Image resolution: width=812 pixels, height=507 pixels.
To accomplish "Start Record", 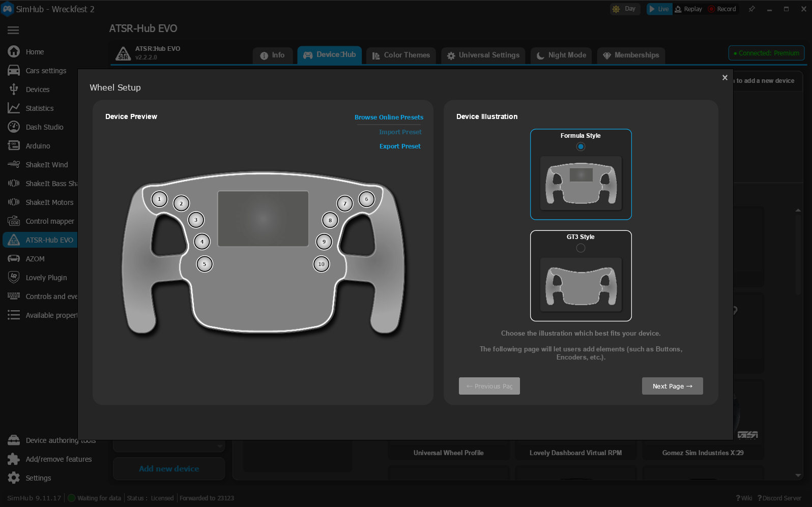I will tap(722, 9).
